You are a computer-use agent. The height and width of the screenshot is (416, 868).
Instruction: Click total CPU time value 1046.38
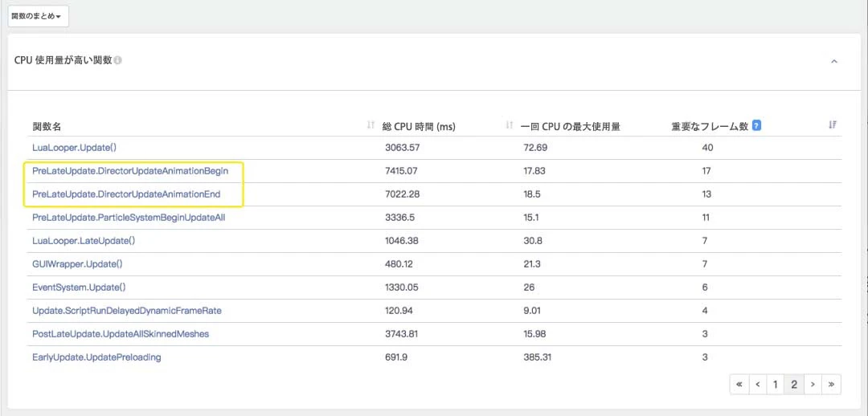coord(403,241)
